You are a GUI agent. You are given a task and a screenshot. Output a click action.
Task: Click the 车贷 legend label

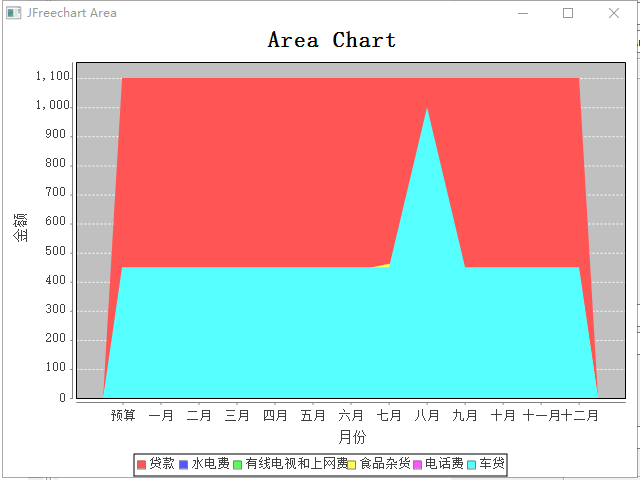tap(492, 464)
